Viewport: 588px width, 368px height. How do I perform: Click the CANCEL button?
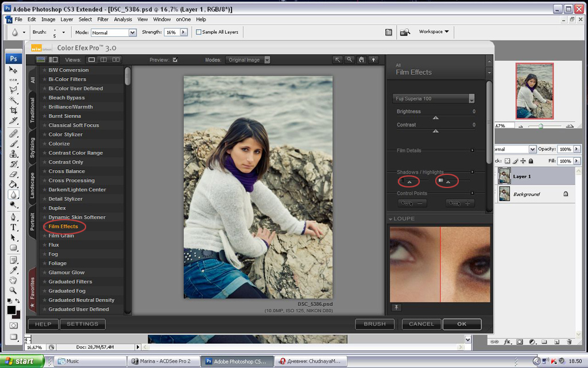tap(421, 324)
